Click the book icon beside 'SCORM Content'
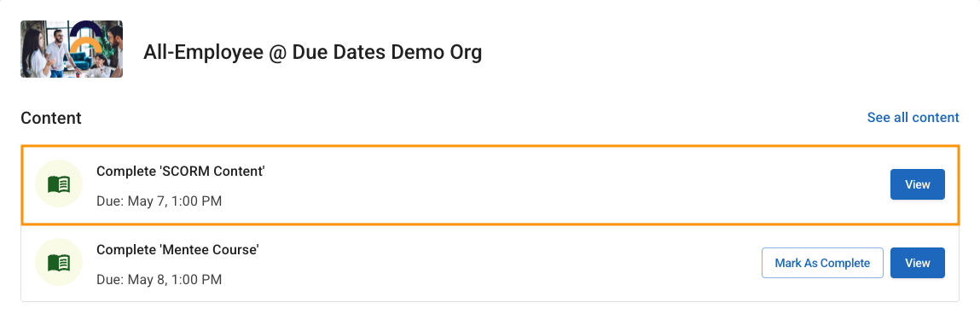The image size is (980, 320). 59,184
